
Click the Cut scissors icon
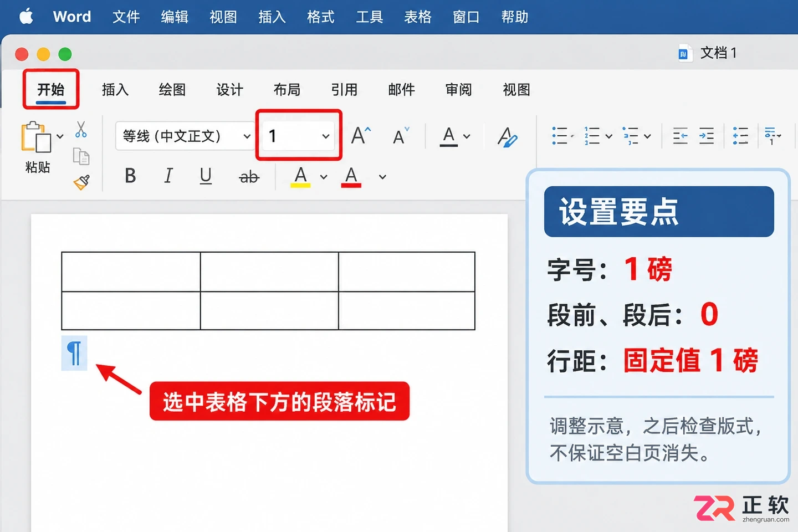[81, 130]
